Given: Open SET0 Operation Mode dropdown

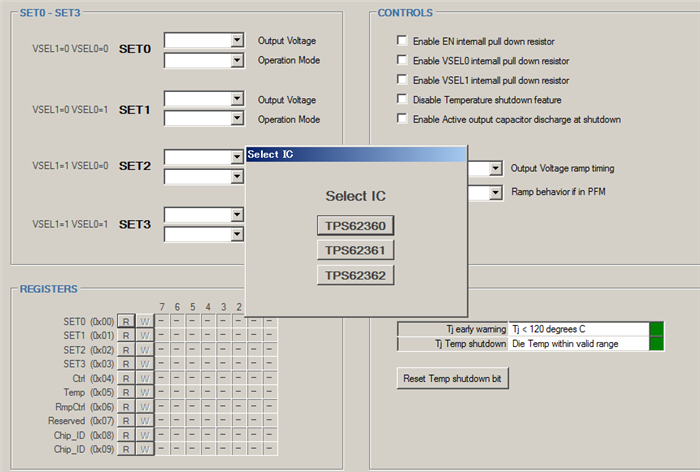Looking at the screenshot, I should point(237,60).
